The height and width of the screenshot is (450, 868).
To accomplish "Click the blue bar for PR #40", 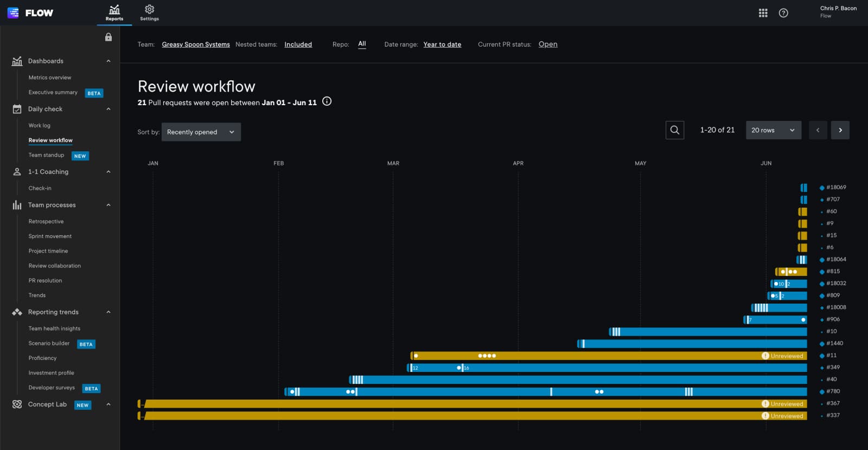I will 578,380.
